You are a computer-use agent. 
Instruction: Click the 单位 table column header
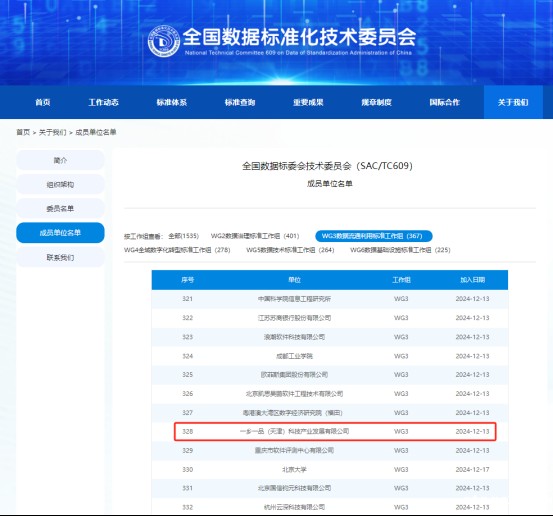[x=294, y=280]
